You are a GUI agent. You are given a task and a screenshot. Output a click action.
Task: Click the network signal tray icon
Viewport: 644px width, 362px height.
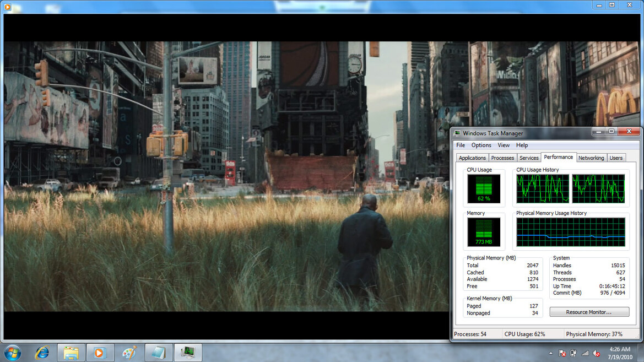pos(585,353)
